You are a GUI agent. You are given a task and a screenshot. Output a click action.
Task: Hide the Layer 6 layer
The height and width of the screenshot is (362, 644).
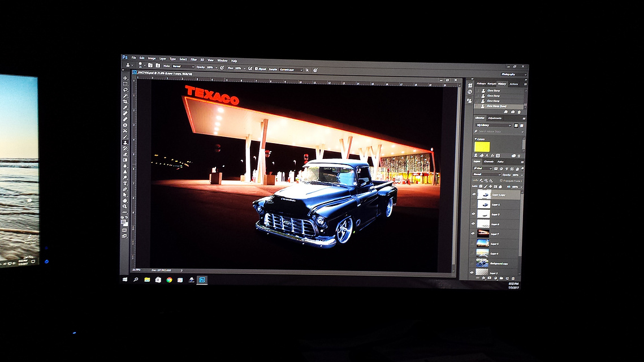click(473, 224)
